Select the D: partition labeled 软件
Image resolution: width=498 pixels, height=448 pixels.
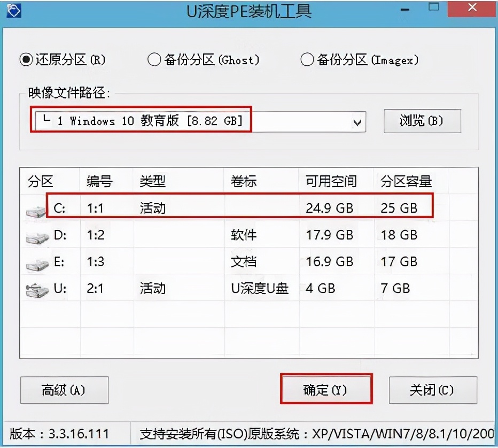[x=214, y=234]
